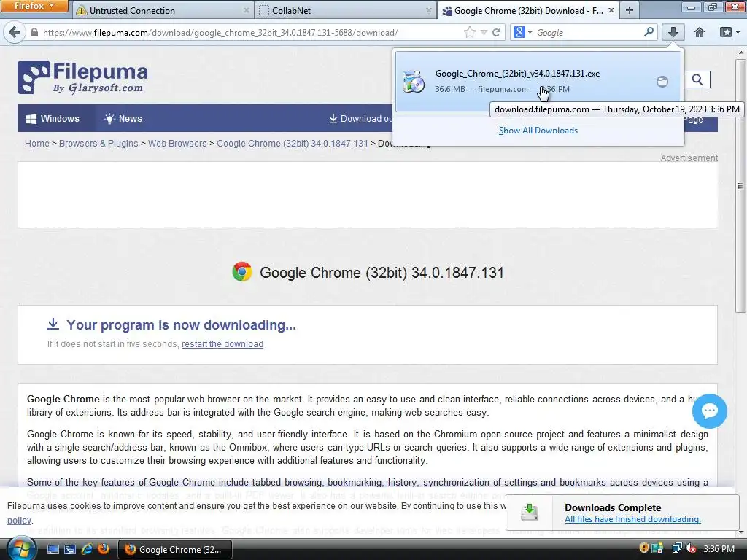747x560 pixels.
Task: Click Show Desktop quick launch icon
Action: [53, 550]
